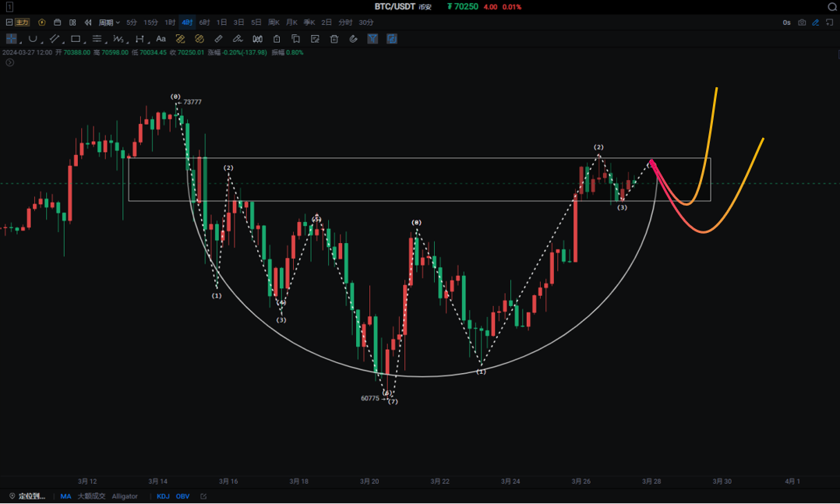Toggle the MA indicator on the chart
This screenshot has height=504, width=840.
[x=65, y=496]
